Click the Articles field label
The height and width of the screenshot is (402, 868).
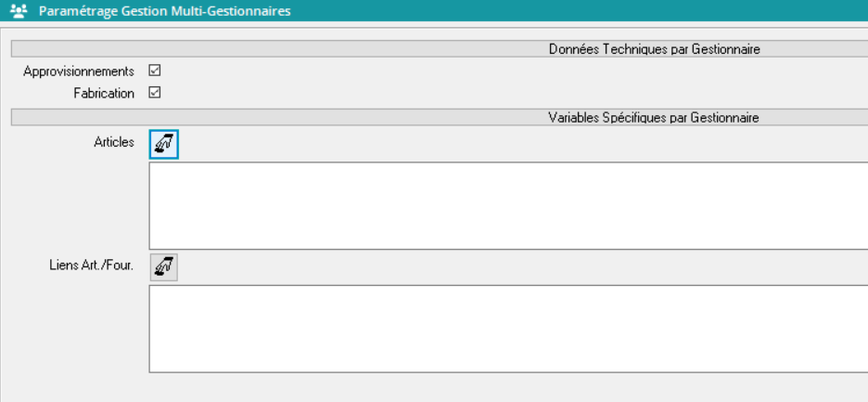(x=114, y=143)
